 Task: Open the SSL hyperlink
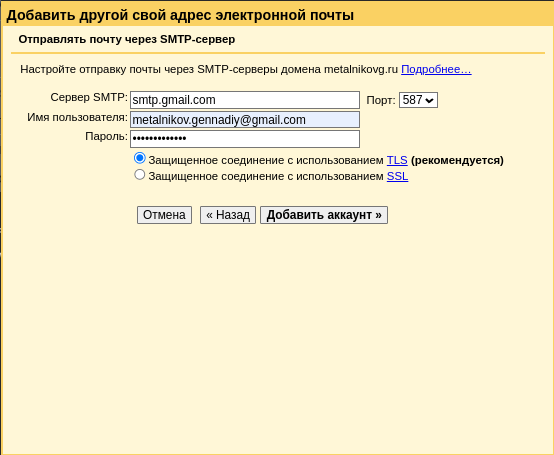(397, 176)
